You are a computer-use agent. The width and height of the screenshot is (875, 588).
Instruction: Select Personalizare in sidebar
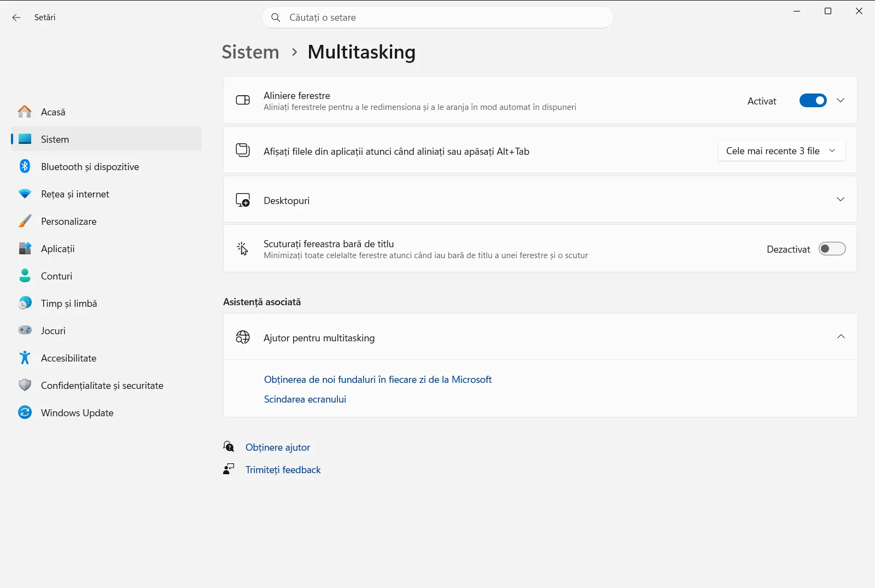coord(106,221)
